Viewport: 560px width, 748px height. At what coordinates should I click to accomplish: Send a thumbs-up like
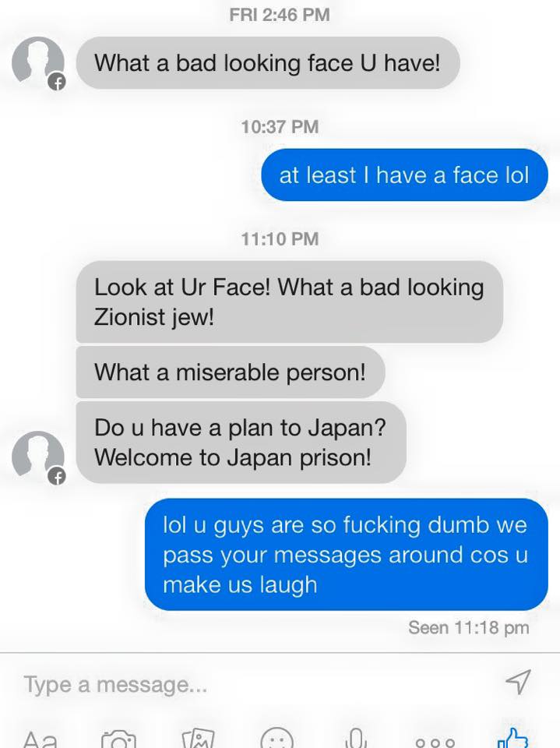pyautogui.click(x=512, y=738)
